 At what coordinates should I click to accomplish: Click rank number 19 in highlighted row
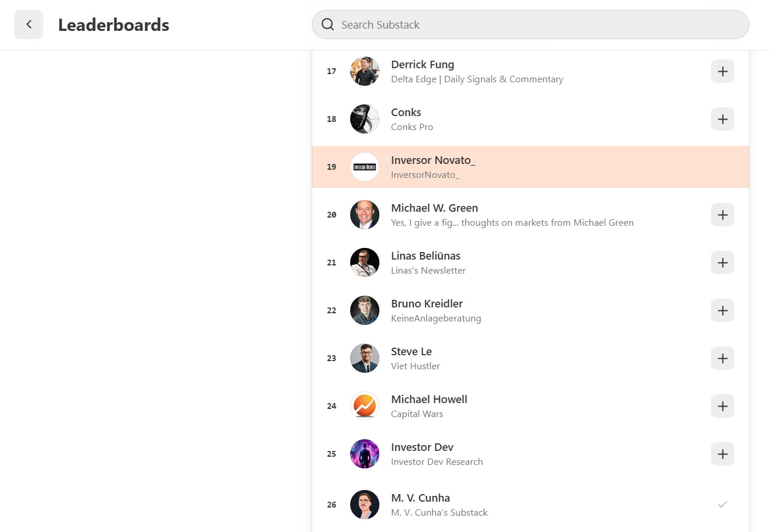pyautogui.click(x=332, y=167)
